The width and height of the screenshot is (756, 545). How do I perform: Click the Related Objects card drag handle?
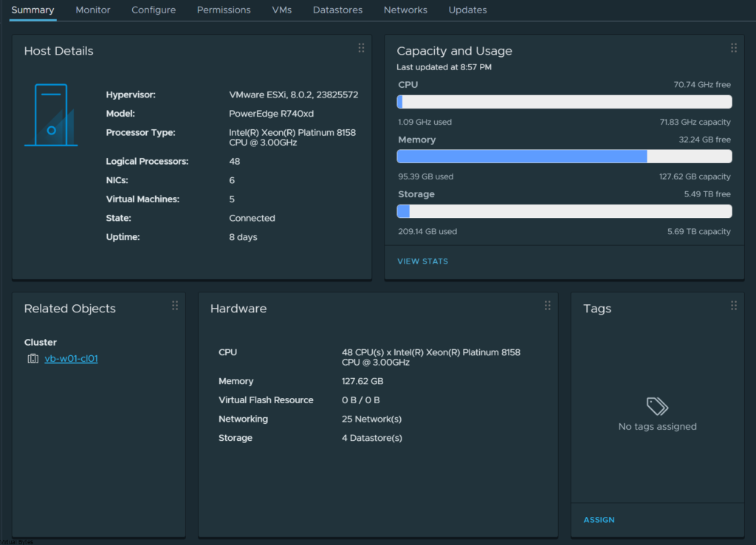coord(175,306)
